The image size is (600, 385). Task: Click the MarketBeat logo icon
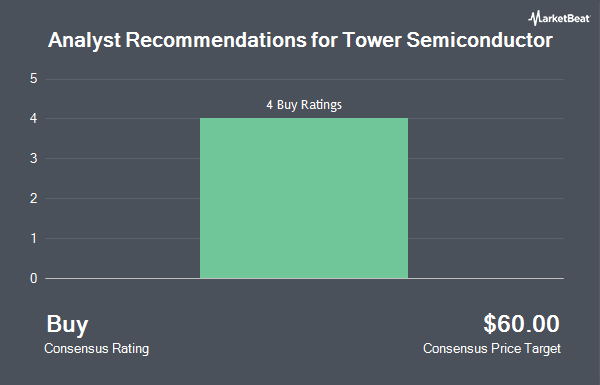[x=534, y=18]
